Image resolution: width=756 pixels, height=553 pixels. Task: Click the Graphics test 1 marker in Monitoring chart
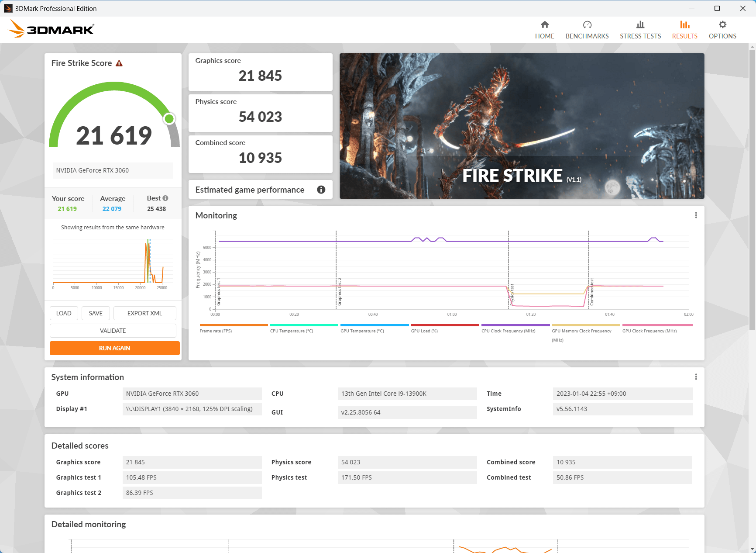coord(219,291)
